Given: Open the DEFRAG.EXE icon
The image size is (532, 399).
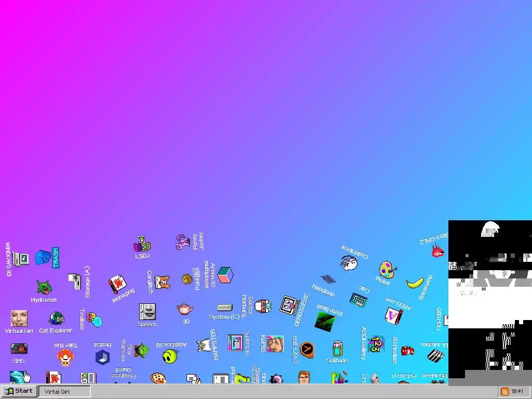Looking at the screenshot, I should pos(289,305).
